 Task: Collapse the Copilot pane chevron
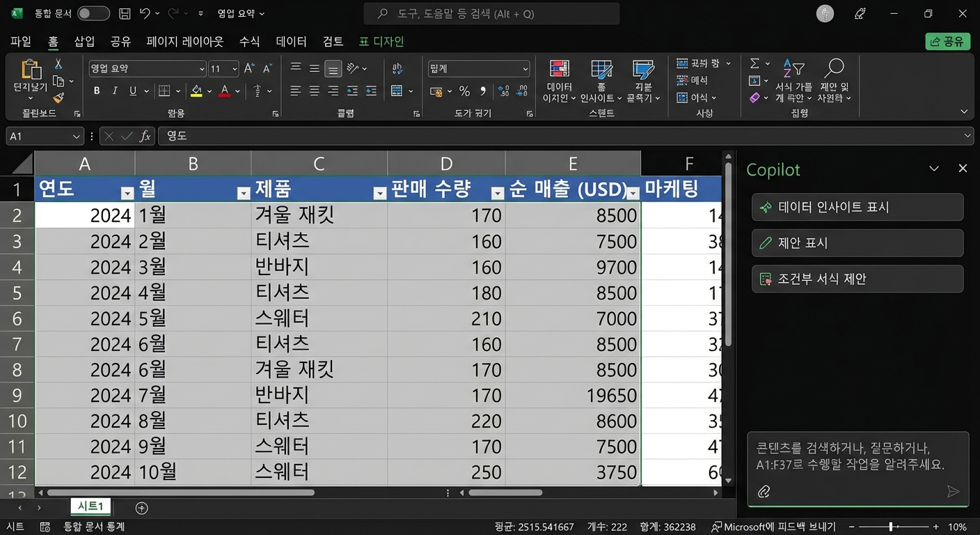point(934,169)
